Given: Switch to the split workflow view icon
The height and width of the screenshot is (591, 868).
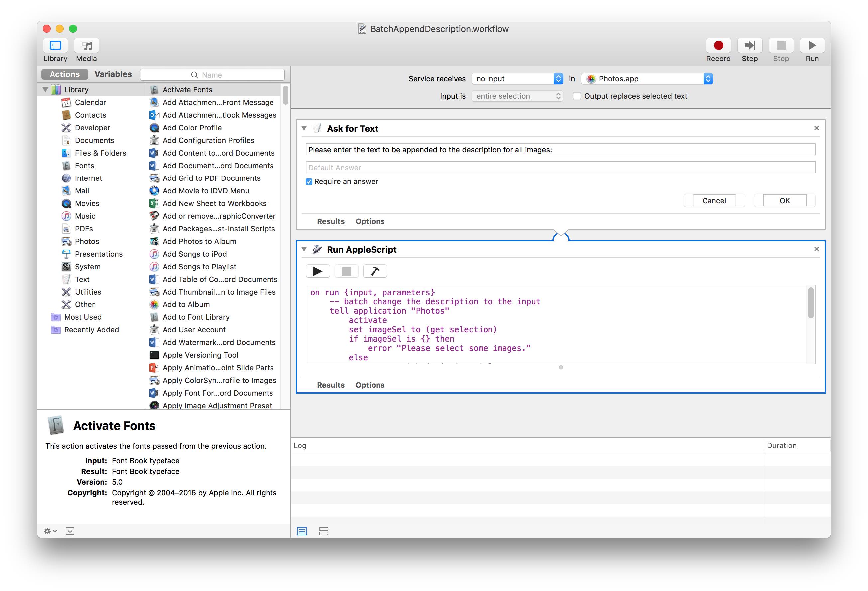Looking at the screenshot, I should point(323,531).
